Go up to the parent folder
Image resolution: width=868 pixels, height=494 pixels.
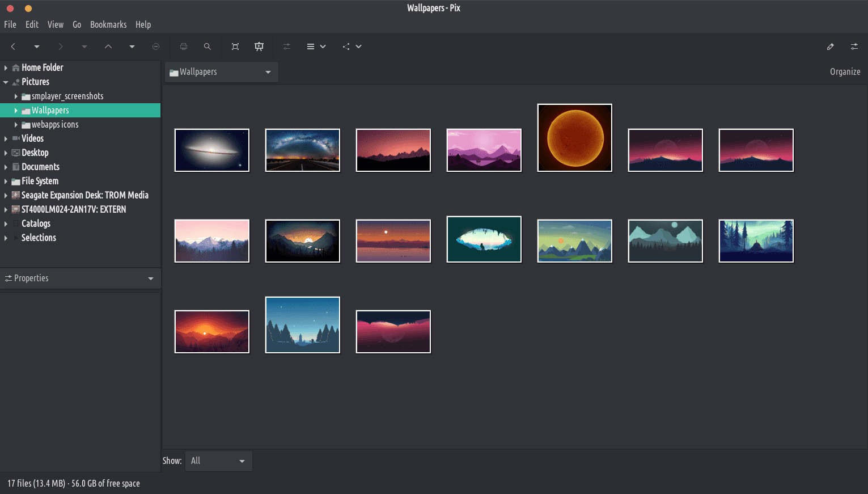click(108, 47)
